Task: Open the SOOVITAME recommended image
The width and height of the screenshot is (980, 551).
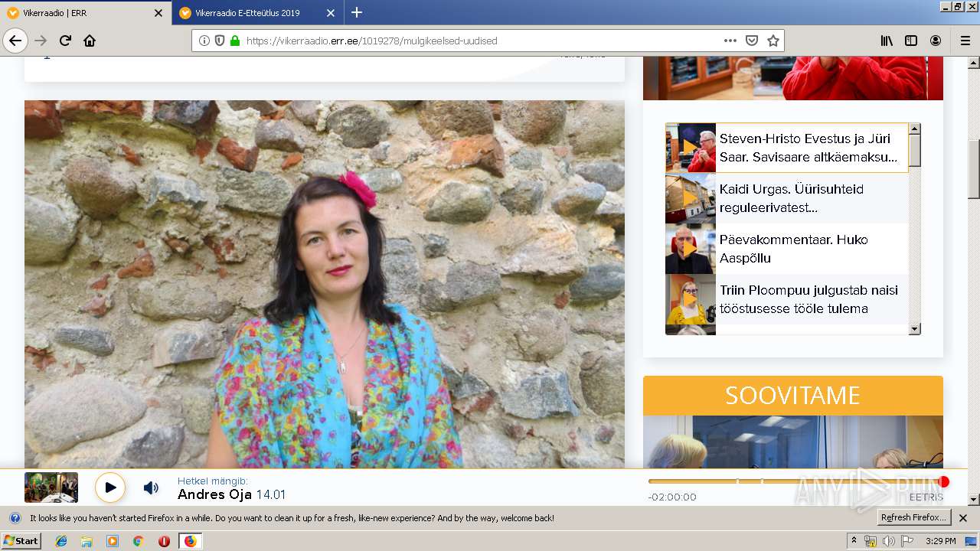Action: tap(793, 442)
